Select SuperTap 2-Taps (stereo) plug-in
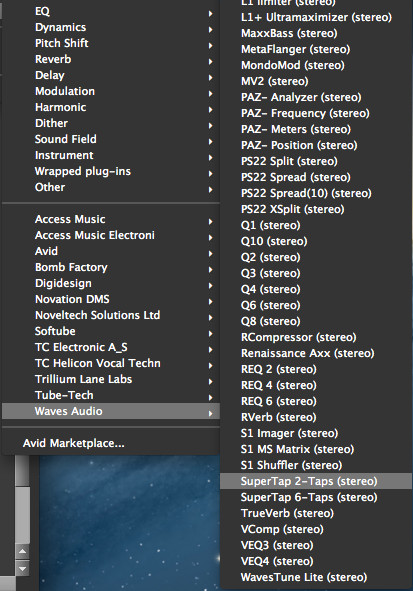 coord(316,481)
